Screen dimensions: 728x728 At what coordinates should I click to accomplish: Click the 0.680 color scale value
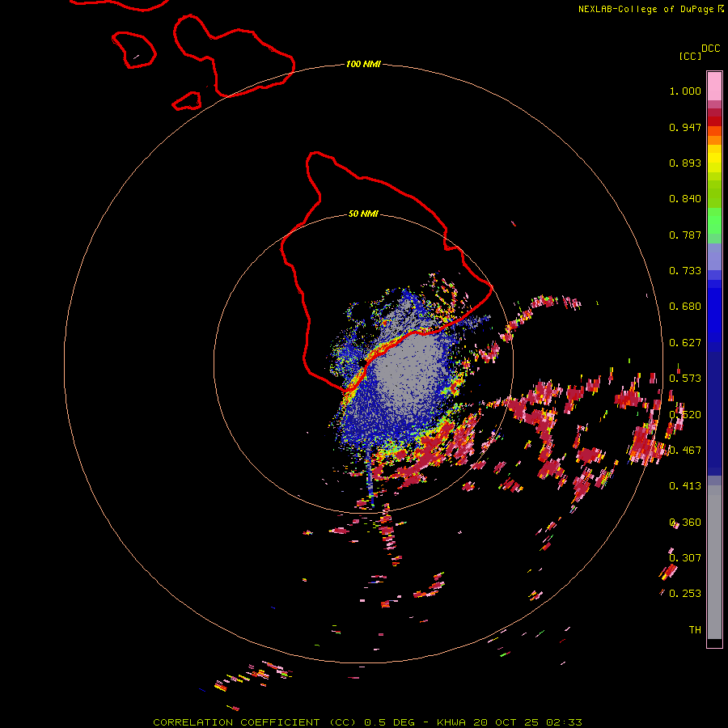click(685, 307)
